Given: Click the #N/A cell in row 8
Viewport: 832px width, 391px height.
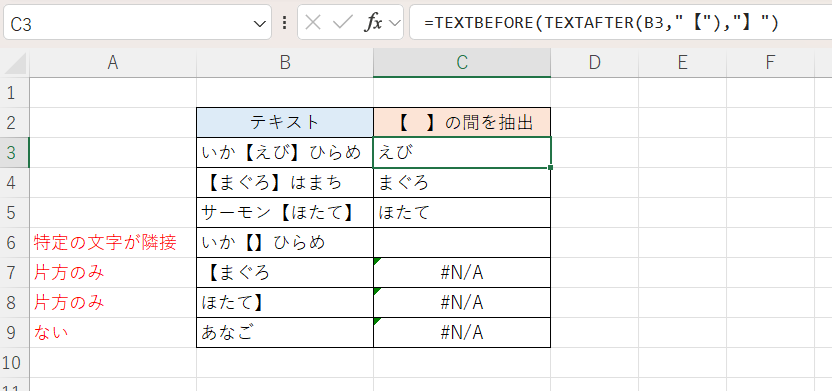Looking at the screenshot, I should pyautogui.click(x=462, y=303).
